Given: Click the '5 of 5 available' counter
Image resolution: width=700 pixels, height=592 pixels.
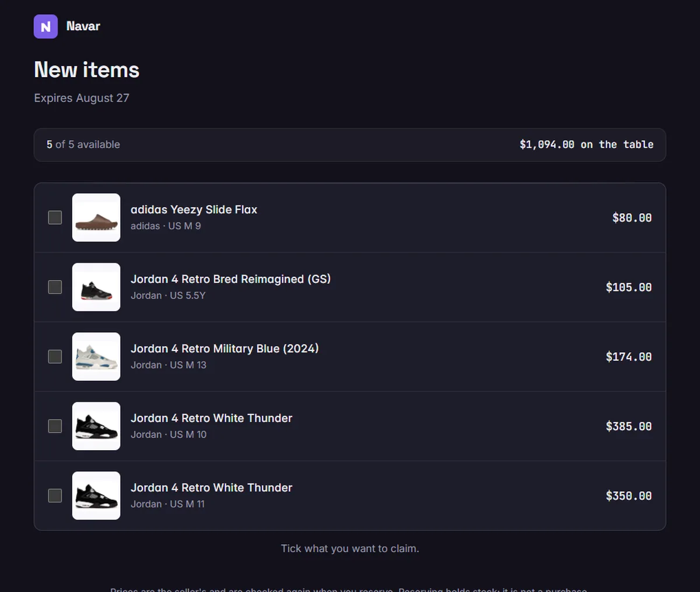Looking at the screenshot, I should (83, 144).
